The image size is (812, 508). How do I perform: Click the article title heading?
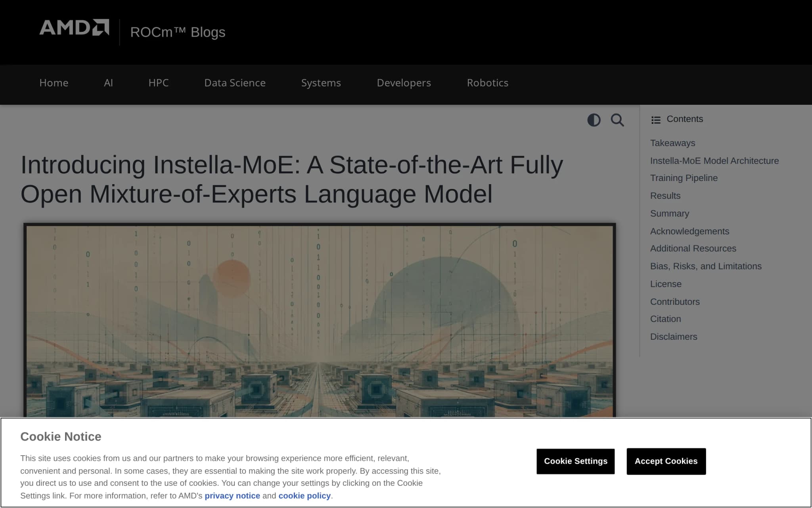coord(292,179)
